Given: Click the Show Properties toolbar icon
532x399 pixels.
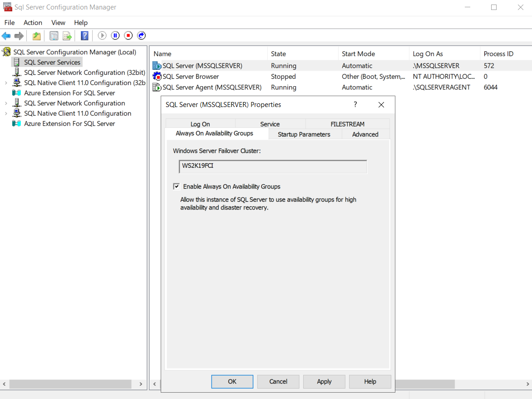Looking at the screenshot, I should click(x=54, y=35).
